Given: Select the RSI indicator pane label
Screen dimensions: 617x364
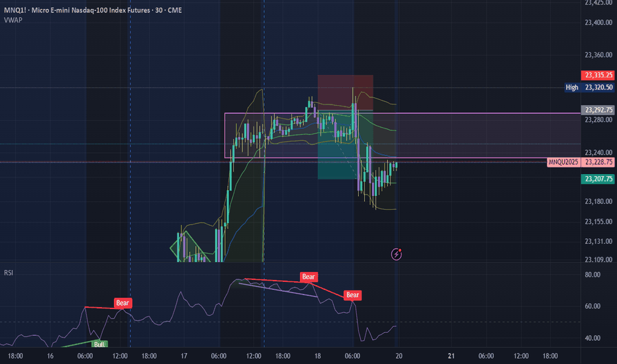Looking at the screenshot, I should click(x=9, y=273).
